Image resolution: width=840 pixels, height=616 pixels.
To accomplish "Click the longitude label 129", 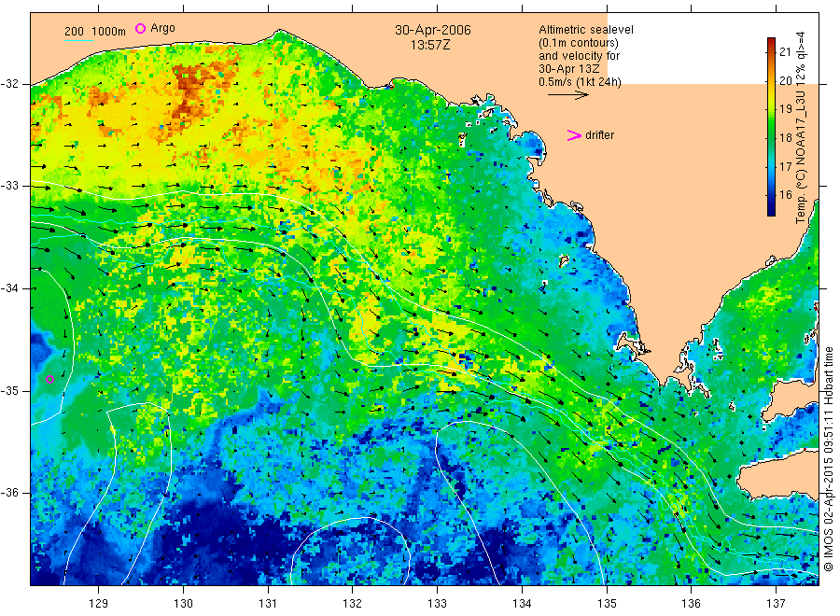I will click(x=99, y=603).
